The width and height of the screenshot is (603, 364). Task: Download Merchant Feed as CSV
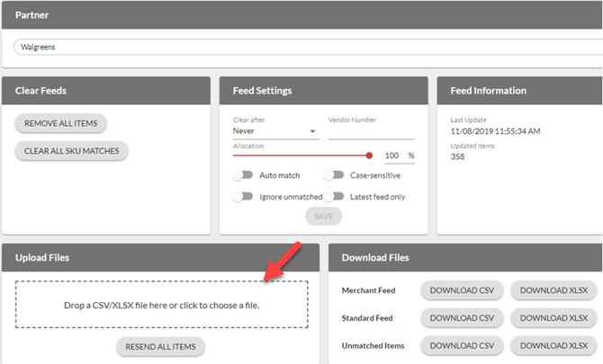click(462, 290)
